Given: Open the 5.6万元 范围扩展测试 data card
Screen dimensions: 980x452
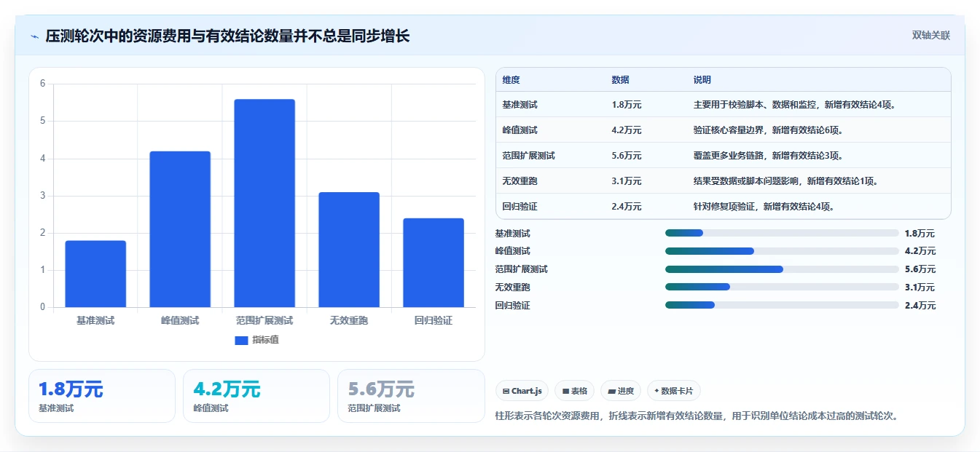Looking at the screenshot, I should [411, 396].
